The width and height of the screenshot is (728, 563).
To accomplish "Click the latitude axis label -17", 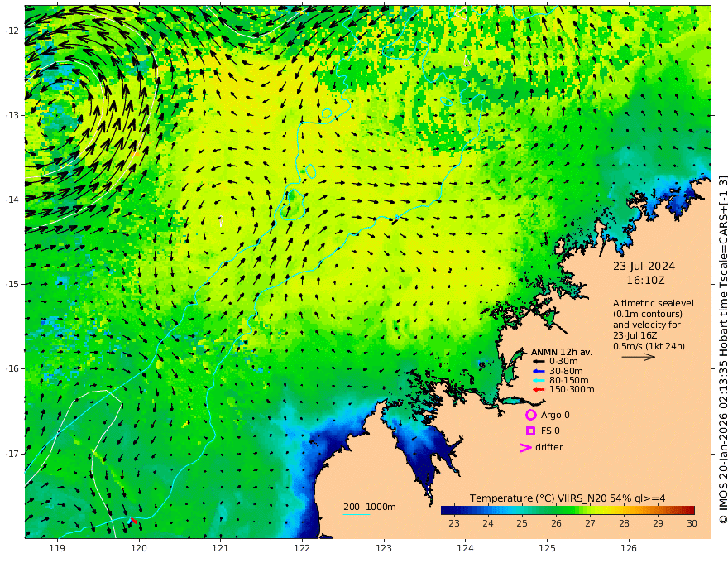I will [12, 454].
